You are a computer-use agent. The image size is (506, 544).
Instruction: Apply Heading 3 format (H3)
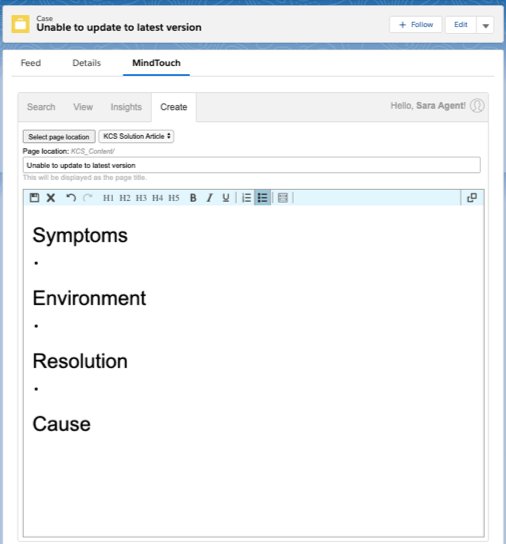[141, 198]
